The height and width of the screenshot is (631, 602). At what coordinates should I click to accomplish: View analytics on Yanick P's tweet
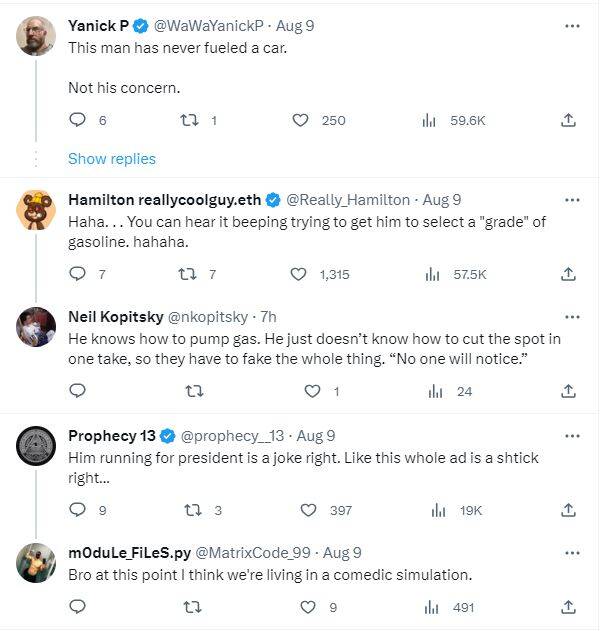[x=430, y=120]
